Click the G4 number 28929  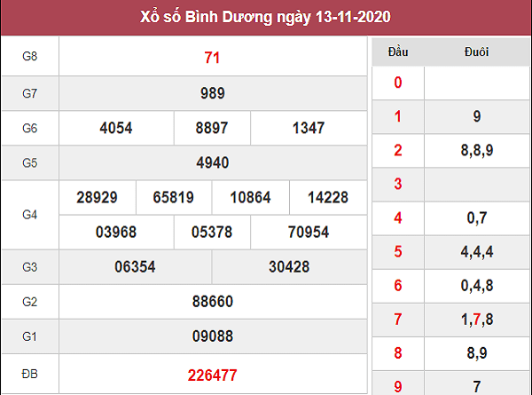tap(97, 197)
